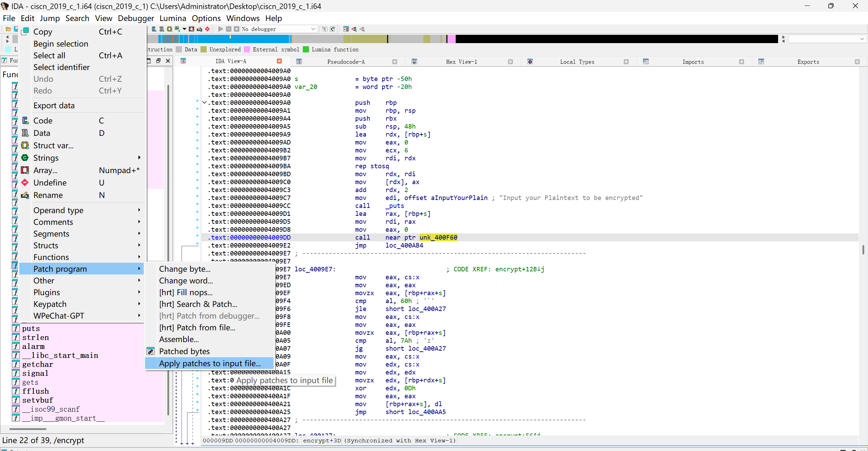Image resolution: width=868 pixels, height=451 pixels.
Task: Click the Make array toolbar icon
Action: pos(192,29)
